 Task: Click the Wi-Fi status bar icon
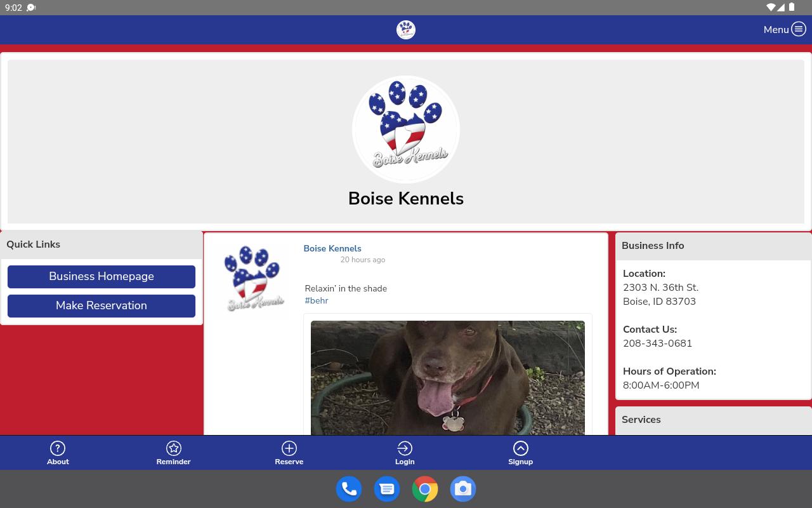pos(771,8)
